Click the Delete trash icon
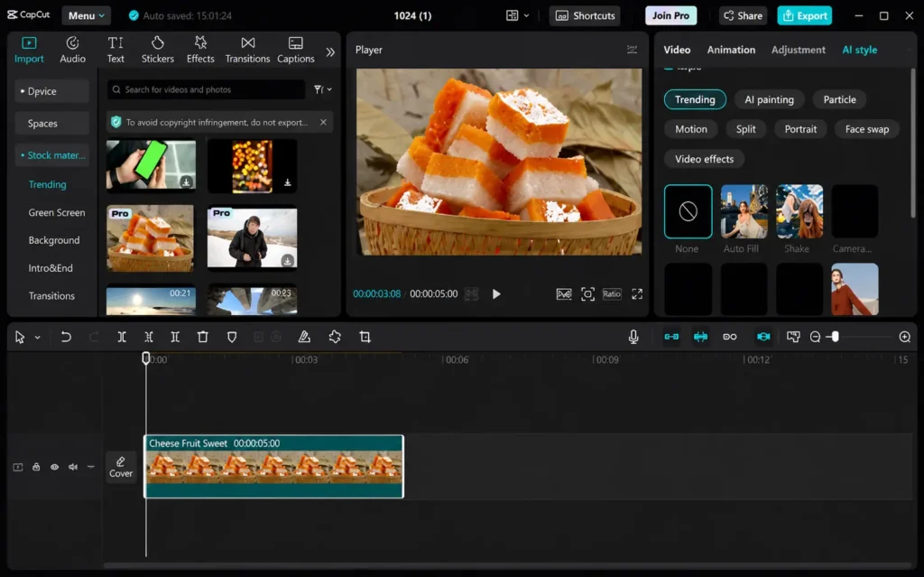Viewport: 924px width, 577px height. [203, 337]
